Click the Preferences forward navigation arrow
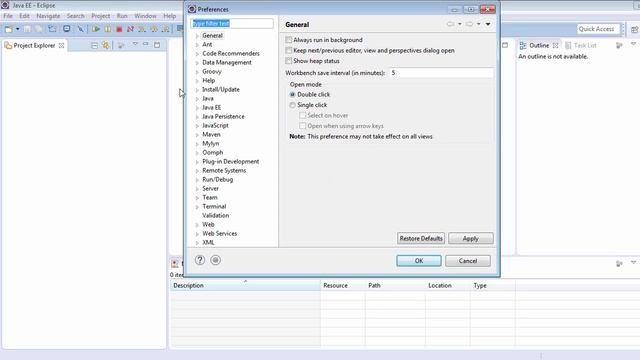This screenshot has height=360, width=640. pos(469,24)
